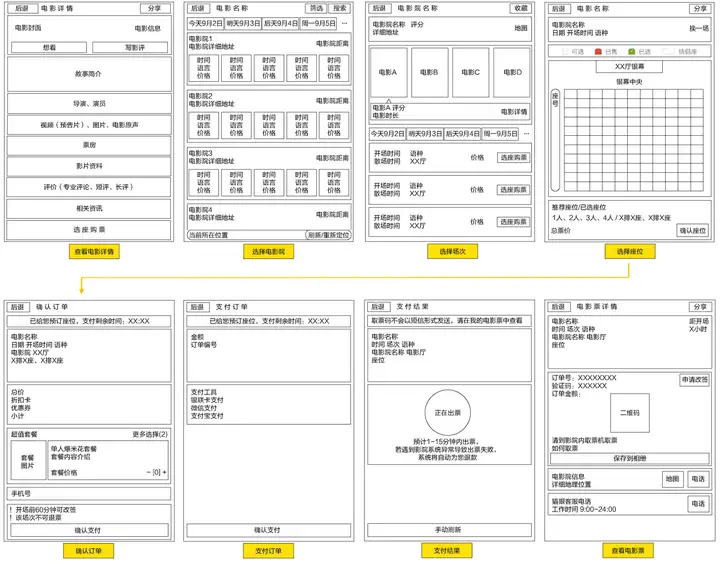Click 后退 in 确认订单 screen

17,306
